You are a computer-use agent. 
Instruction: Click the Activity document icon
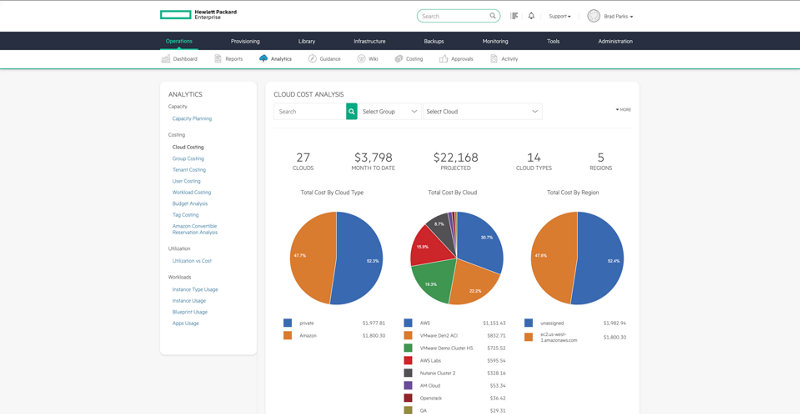tap(494, 59)
